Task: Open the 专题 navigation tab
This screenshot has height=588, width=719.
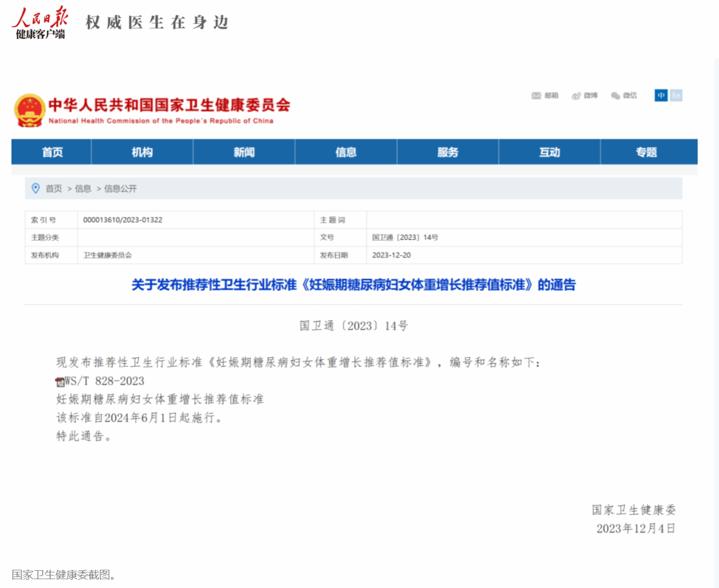Action: coord(646,152)
